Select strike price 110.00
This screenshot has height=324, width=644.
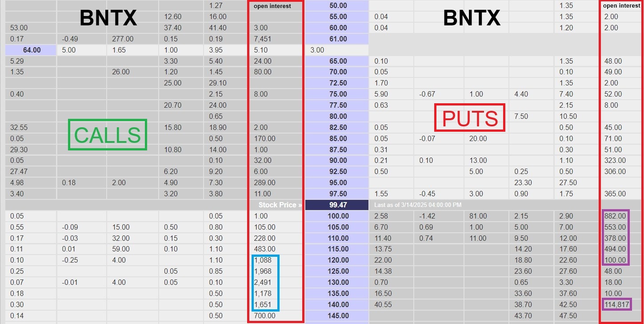pyautogui.click(x=338, y=238)
